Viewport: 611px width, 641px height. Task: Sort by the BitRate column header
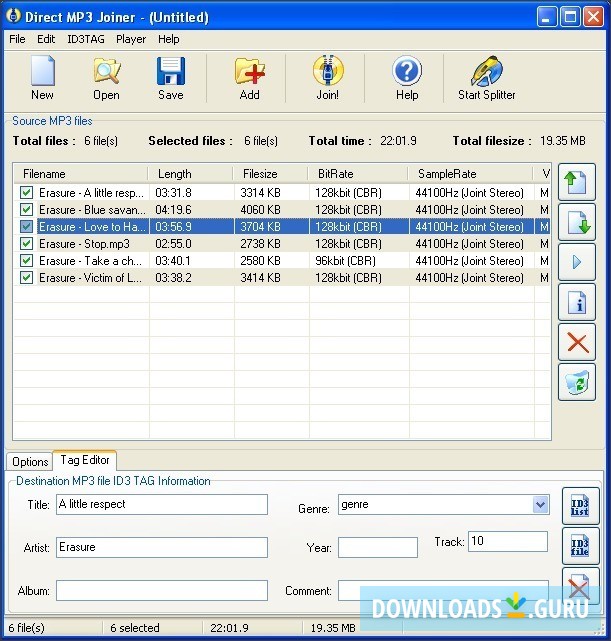pos(358,174)
